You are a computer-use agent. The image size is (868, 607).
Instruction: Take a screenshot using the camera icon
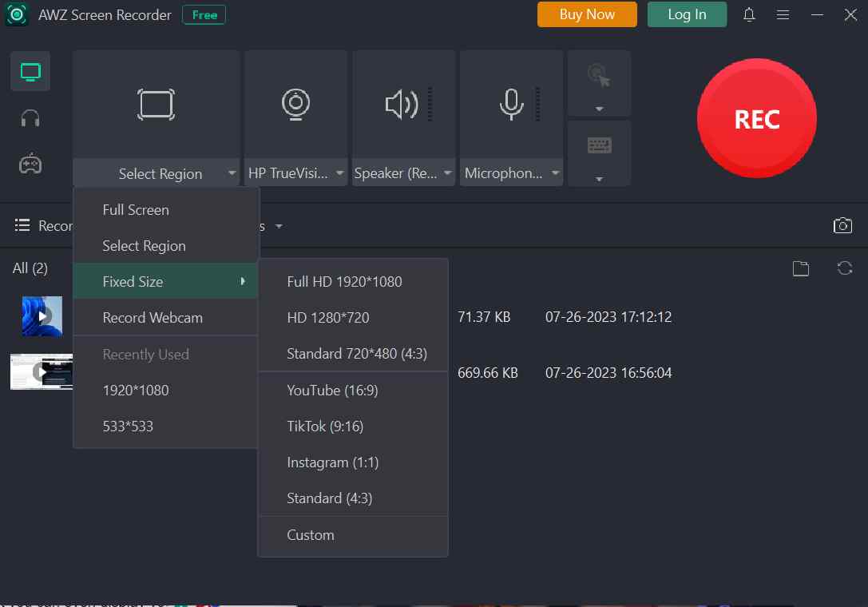coord(842,225)
